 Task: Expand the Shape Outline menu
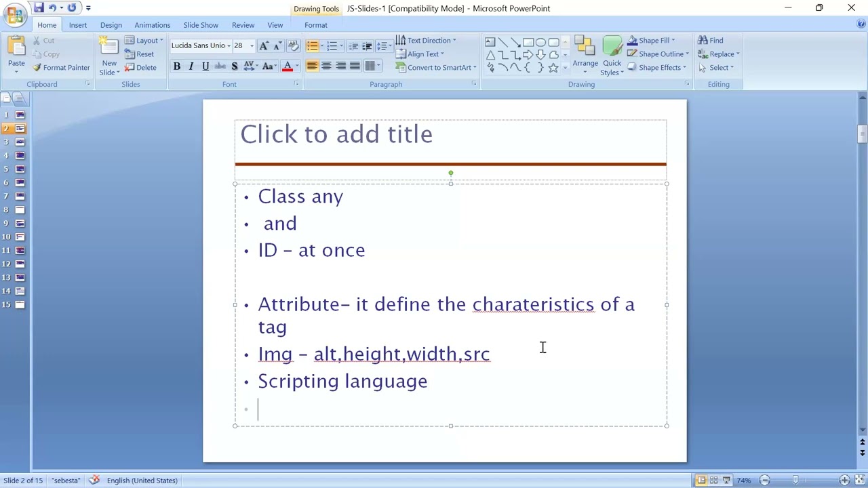[x=658, y=54]
